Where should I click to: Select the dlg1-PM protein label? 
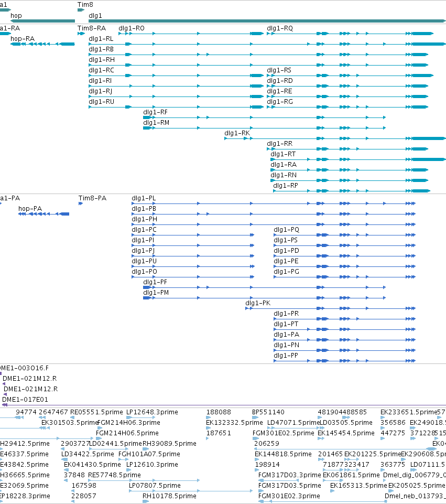(156, 293)
